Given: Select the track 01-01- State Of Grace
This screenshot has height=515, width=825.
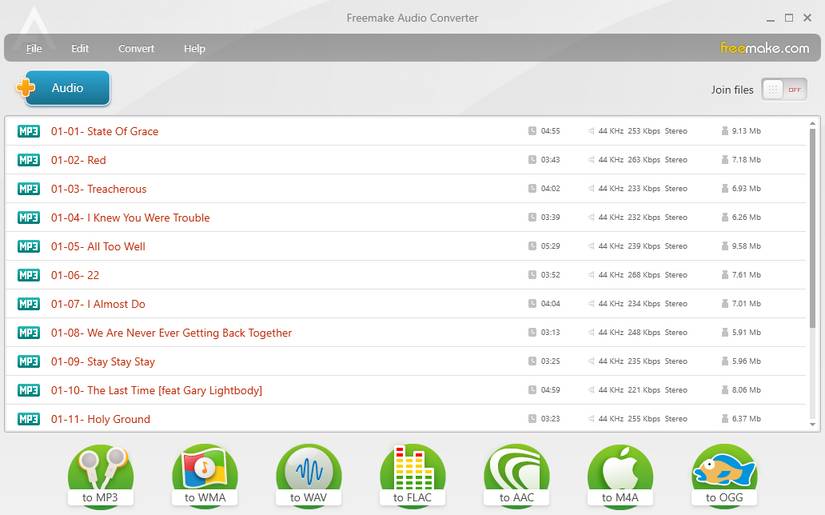Looking at the screenshot, I should [x=405, y=131].
